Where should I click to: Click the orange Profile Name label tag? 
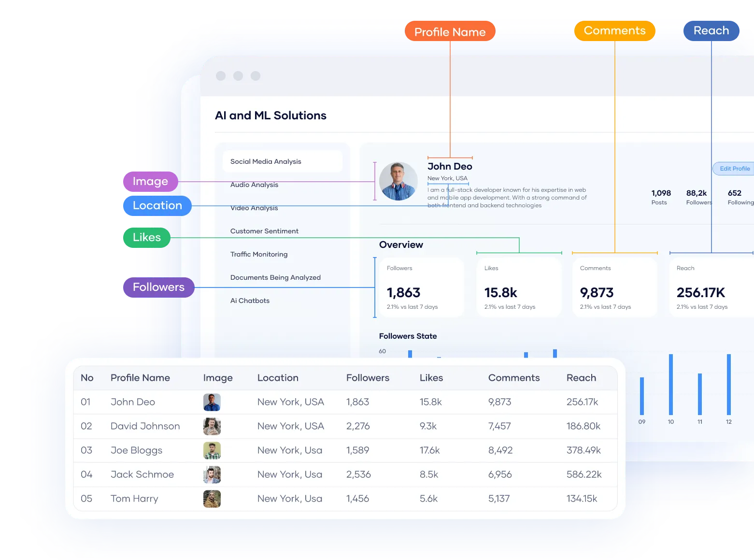click(x=450, y=32)
